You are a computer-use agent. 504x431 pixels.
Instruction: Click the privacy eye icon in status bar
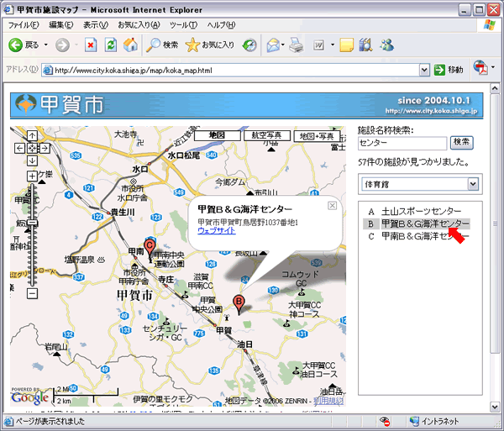coord(385,422)
